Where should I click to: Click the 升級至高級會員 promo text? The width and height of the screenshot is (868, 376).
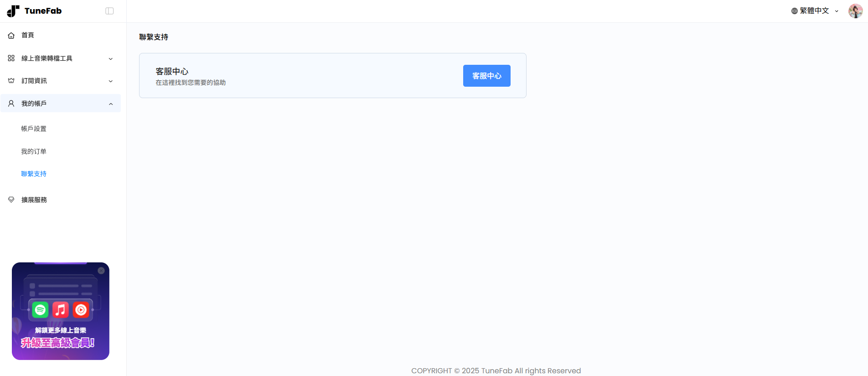pos(58,343)
